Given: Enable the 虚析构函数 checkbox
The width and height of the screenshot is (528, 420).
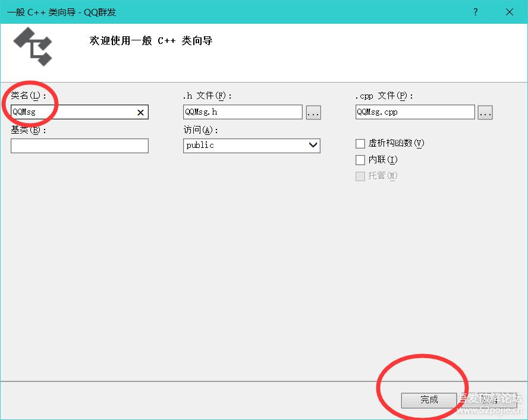Looking at the screenshot, I should click(360, 143).
